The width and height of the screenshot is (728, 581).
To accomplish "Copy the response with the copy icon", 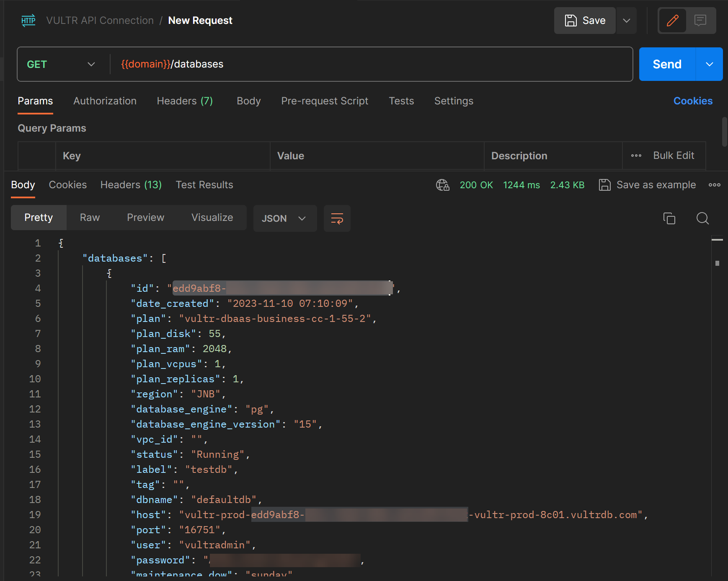I will click(x=669, y=218).
